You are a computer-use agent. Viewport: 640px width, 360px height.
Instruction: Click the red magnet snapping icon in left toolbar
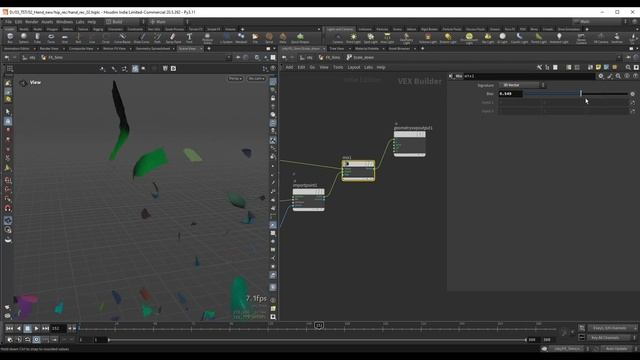pyautogui.click(x=8, y=209)
